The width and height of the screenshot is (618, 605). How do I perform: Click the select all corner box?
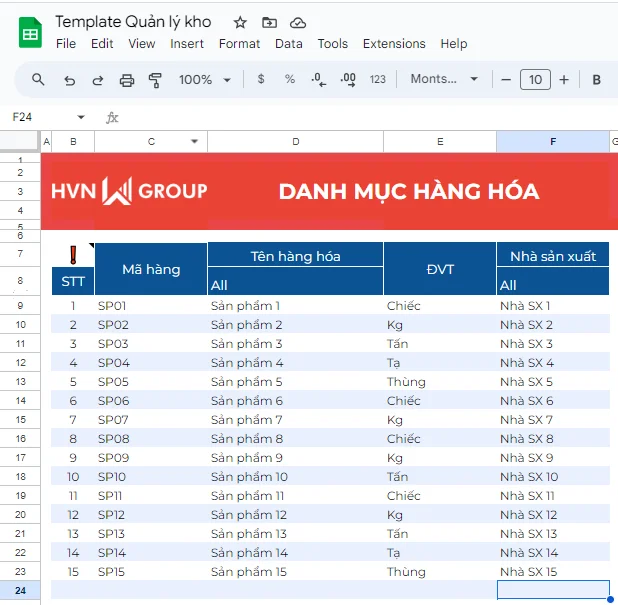pyautogui.click(x=20, y=141)
